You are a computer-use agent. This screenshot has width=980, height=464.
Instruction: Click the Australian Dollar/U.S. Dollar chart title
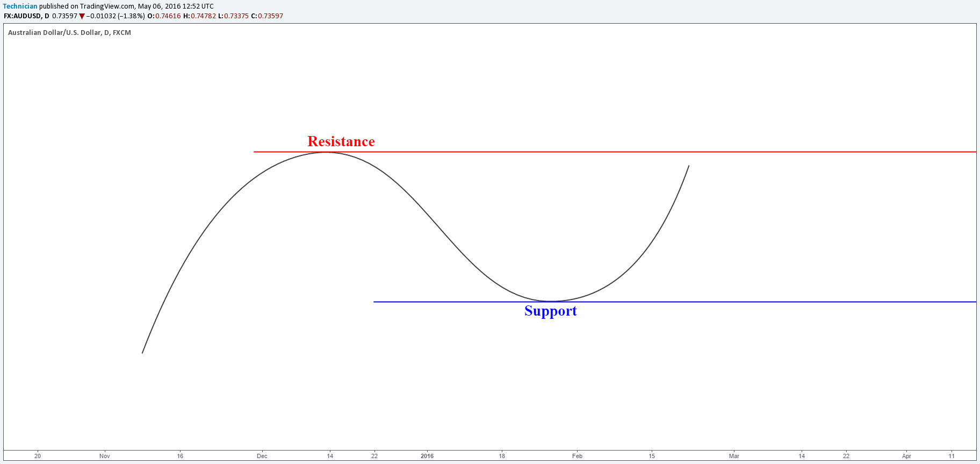click(x=69, y=33)
